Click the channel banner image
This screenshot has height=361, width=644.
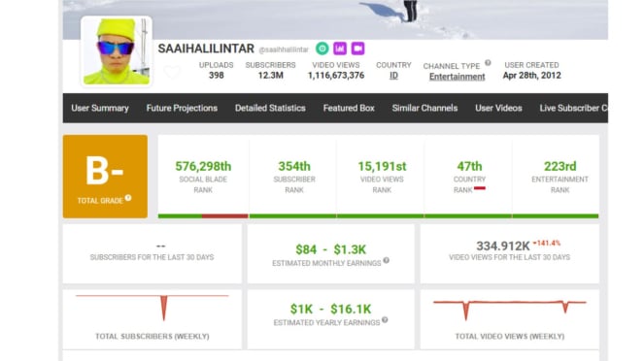coord(335,19)
